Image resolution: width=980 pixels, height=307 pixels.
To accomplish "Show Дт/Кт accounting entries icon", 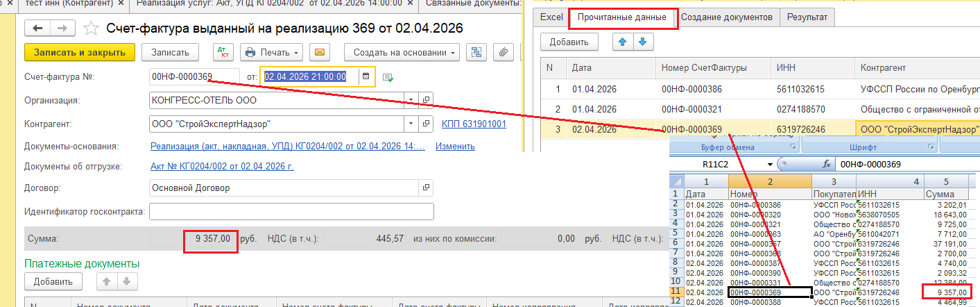I will (223, 52).
